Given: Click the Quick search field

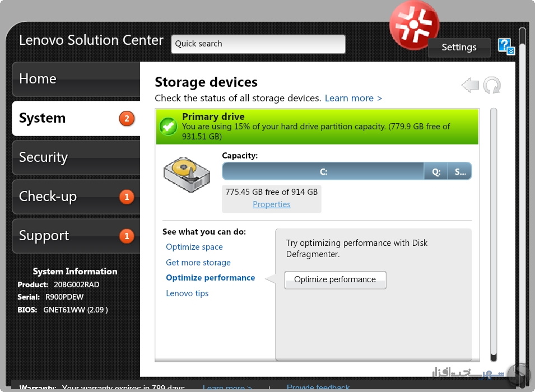Looking at the screenshot, I should tap(258, 44).
